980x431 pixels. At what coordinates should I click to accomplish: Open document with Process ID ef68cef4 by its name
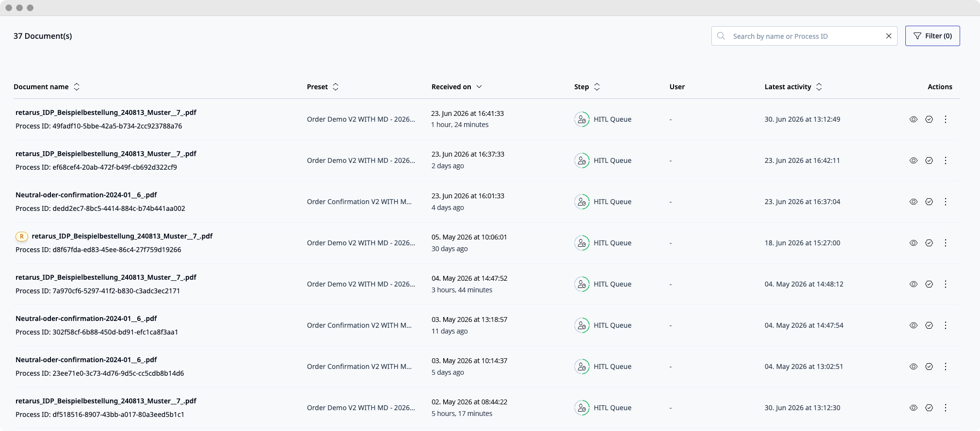click(106, 154)
